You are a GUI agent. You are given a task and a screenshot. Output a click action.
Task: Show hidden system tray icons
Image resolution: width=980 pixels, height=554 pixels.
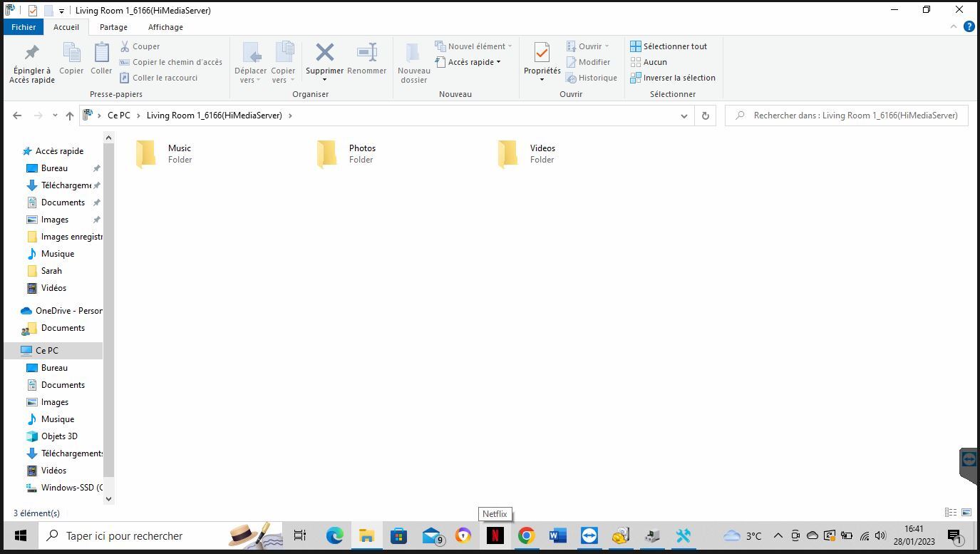click(x=778, y=535)
